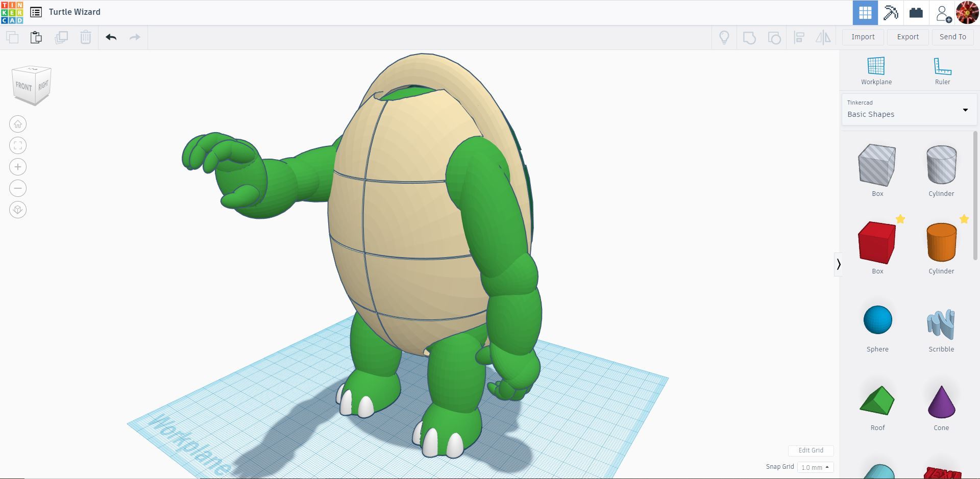
Task: Click the Home view button
Action: coord(18,124)
